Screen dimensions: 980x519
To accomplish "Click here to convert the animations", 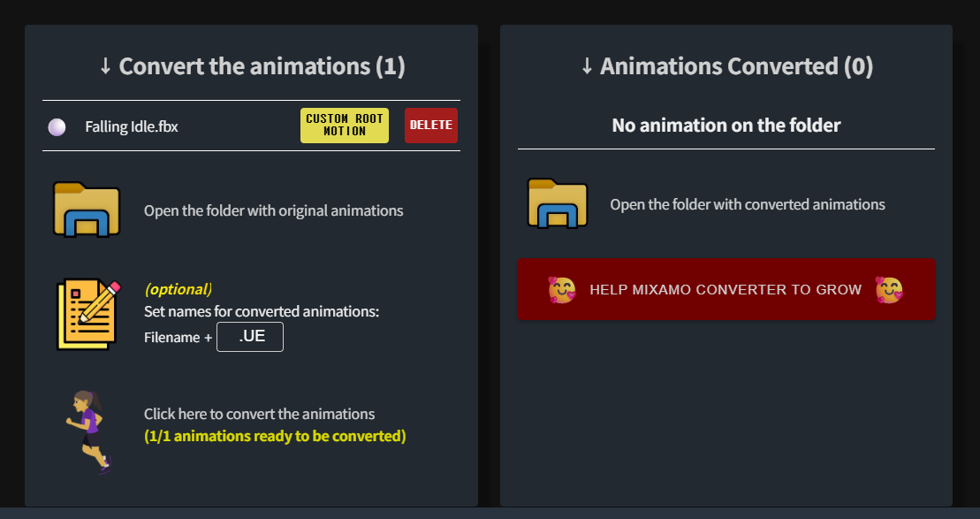I will point(260,414).
